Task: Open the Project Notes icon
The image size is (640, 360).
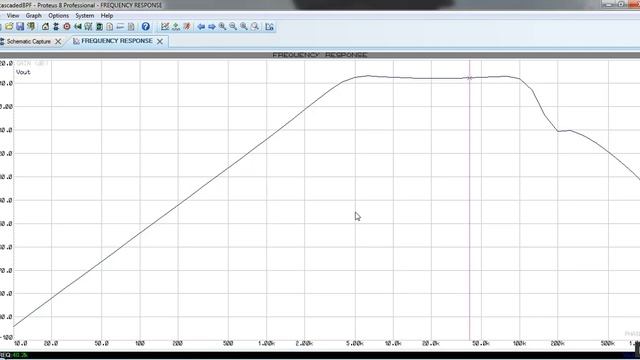Action: pyautogui.click(x=131, y=27)
